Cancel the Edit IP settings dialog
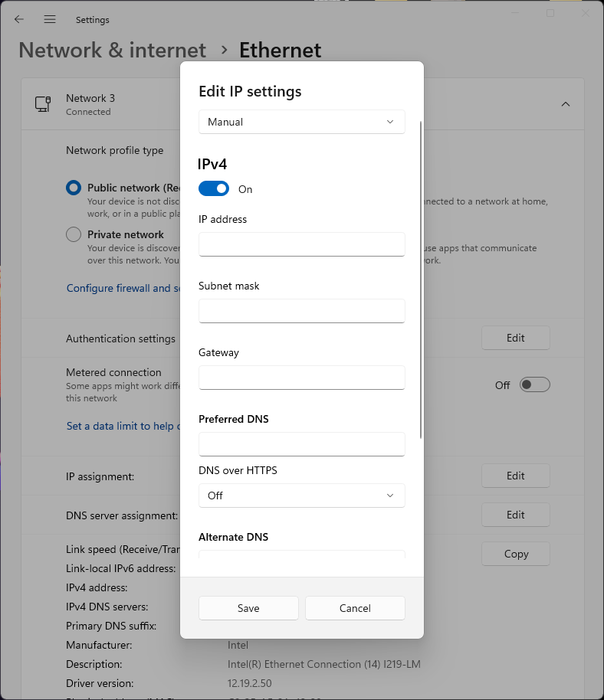This screenshot has height=700, width=604. [x=355, y=608]
